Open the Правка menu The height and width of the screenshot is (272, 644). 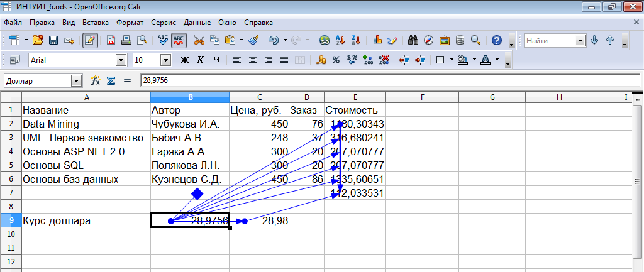42,23
